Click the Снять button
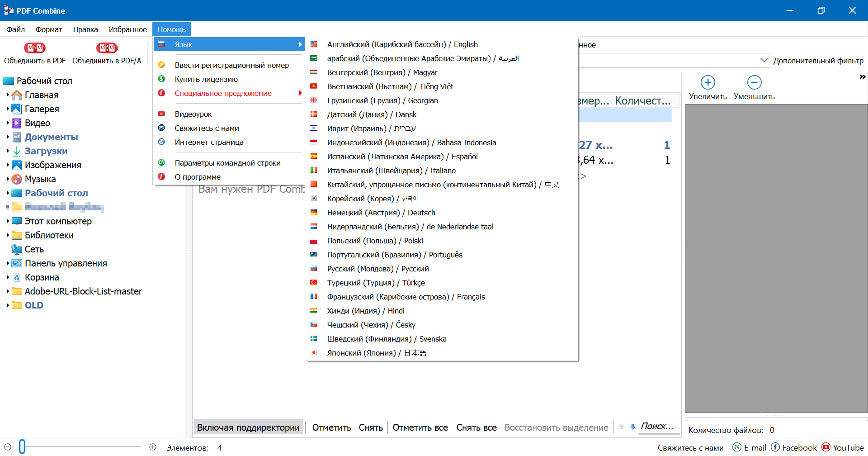This screenshot has height=456, width=868. tap(371, 427)
